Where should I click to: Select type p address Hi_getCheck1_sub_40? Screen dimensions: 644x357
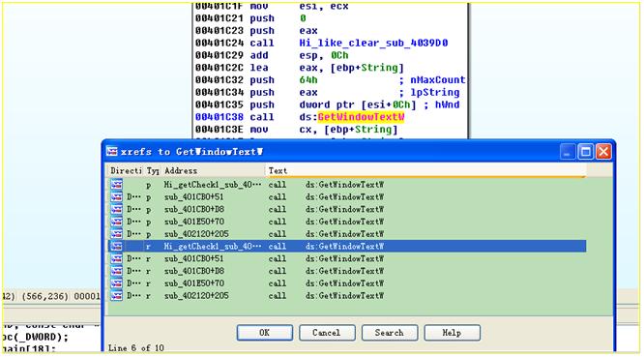(x=213, y=185)
